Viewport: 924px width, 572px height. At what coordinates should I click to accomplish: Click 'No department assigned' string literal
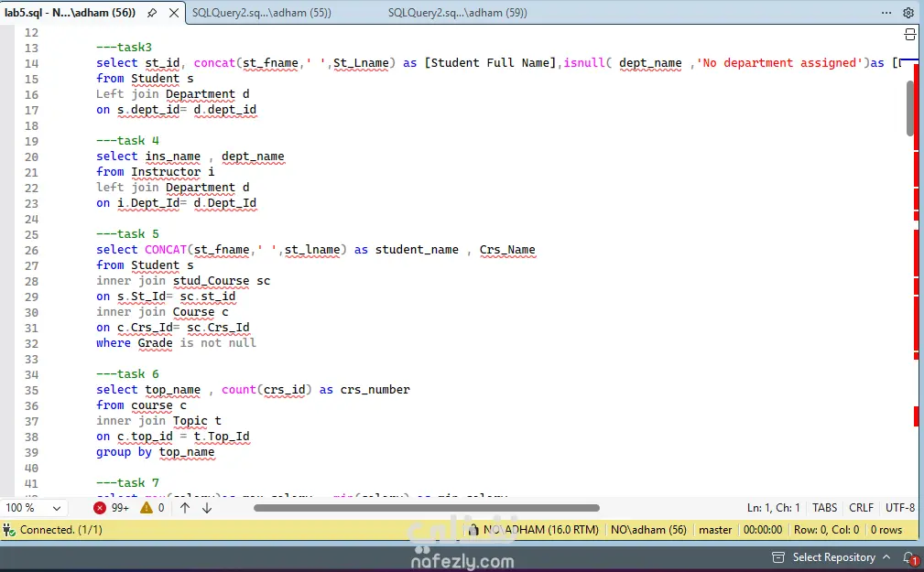pos(779,63)
